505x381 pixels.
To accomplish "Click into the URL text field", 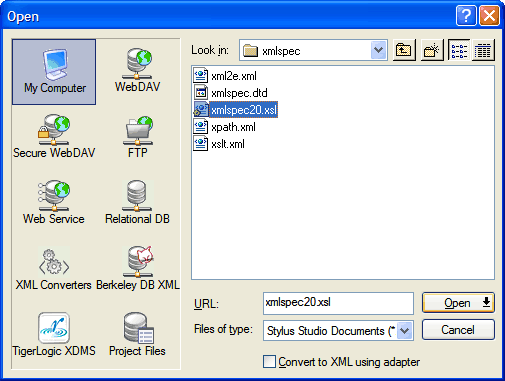I will 338,303.
